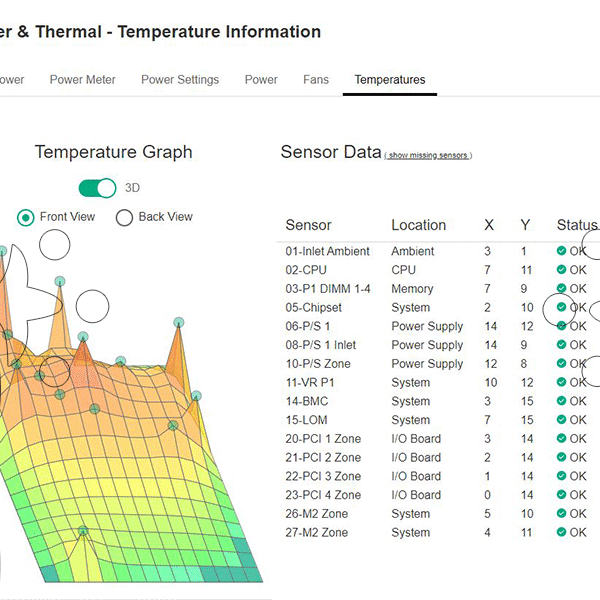Select the 05-Chipset sensor row

[314, 308]
